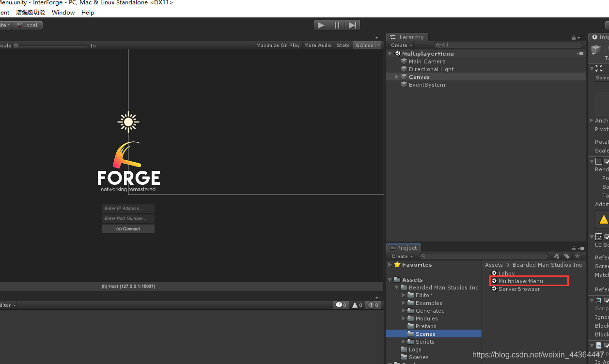Expand the Generated folder
The image size is (609, 364).
click(x=404, y=311)
